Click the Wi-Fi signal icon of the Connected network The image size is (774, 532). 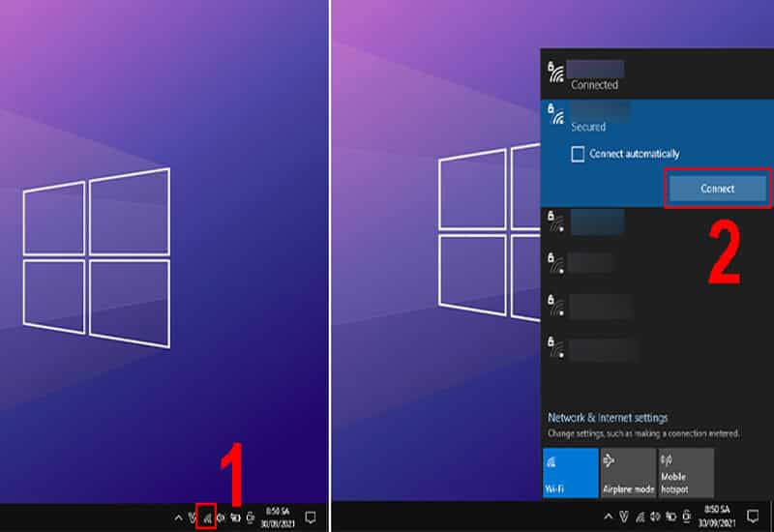coord(556,72)
